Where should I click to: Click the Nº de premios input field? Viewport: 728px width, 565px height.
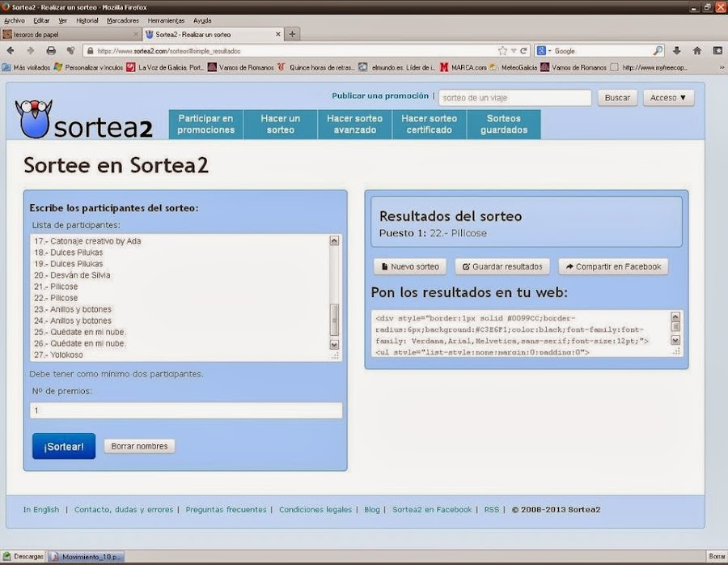pos(186,410)
